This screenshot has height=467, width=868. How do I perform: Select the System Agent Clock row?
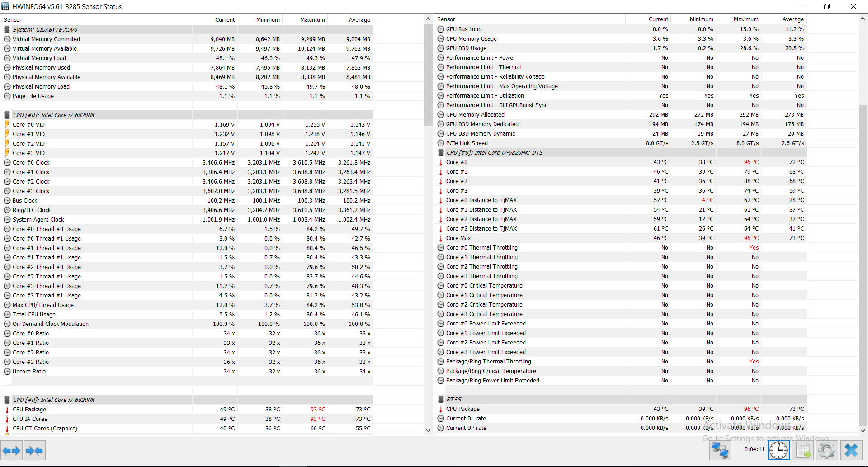point(187,220)
